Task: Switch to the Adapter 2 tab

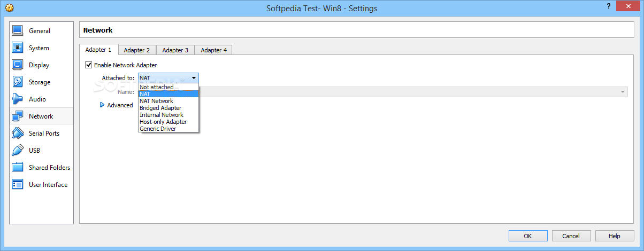Action: point(137,50)
